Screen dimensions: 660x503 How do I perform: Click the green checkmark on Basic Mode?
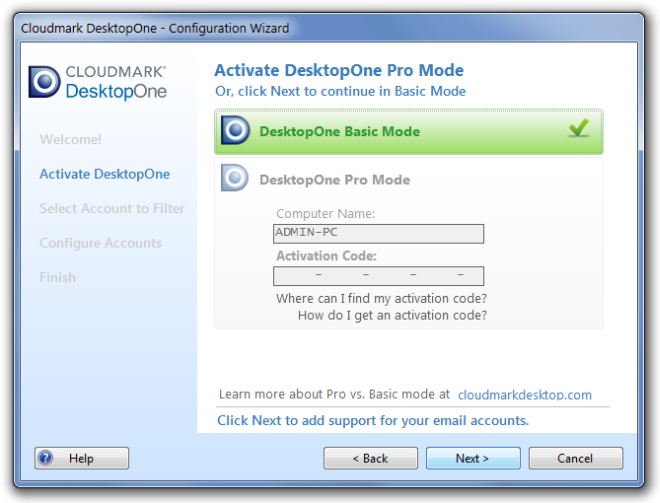point(579,128)
